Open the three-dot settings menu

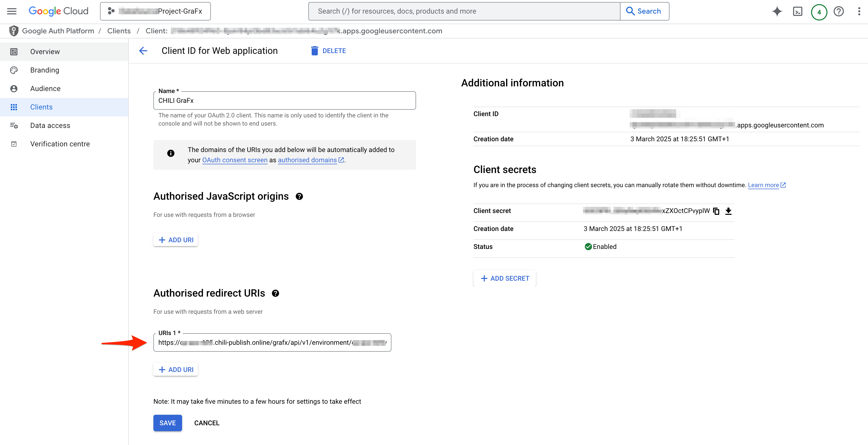point(859,12)
